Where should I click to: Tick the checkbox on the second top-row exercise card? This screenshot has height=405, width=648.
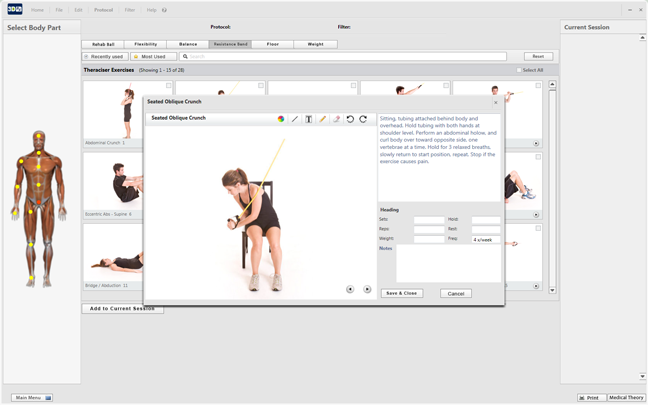click(261, 86)
